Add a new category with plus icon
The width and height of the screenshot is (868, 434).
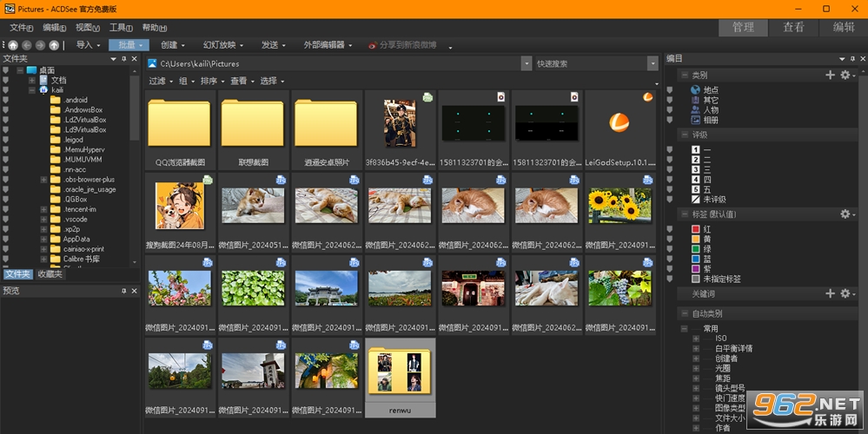830,75
